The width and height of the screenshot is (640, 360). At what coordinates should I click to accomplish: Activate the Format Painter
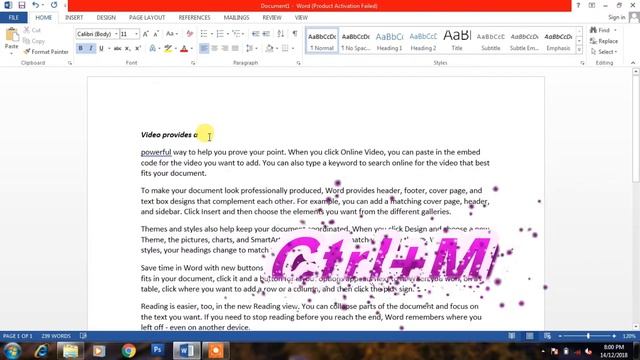click(x=46, y=52)
